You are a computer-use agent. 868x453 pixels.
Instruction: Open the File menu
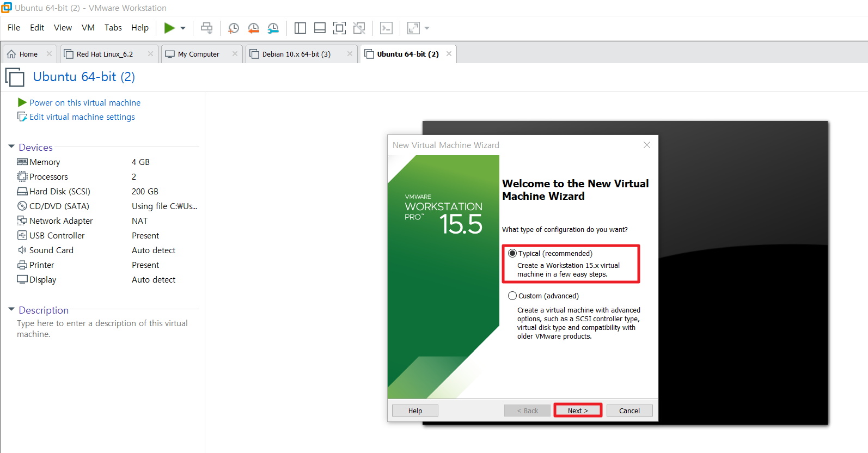pyautogui.click(x=14, y=28)
